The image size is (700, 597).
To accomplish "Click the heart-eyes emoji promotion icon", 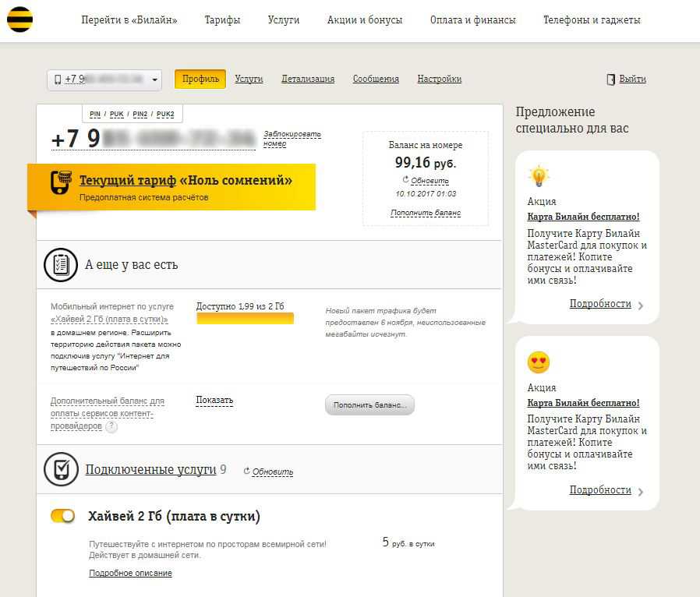I will [539, 362].
